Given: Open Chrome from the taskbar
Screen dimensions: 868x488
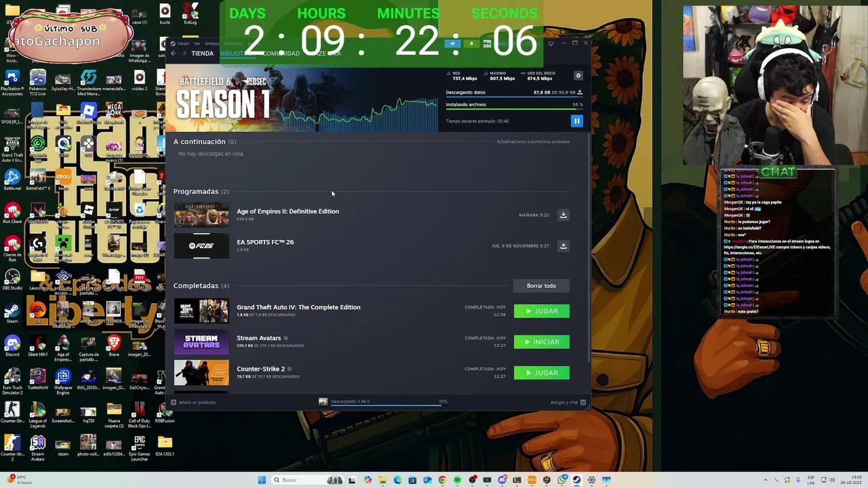Looking at the screenshot, I should pos(442,480).
